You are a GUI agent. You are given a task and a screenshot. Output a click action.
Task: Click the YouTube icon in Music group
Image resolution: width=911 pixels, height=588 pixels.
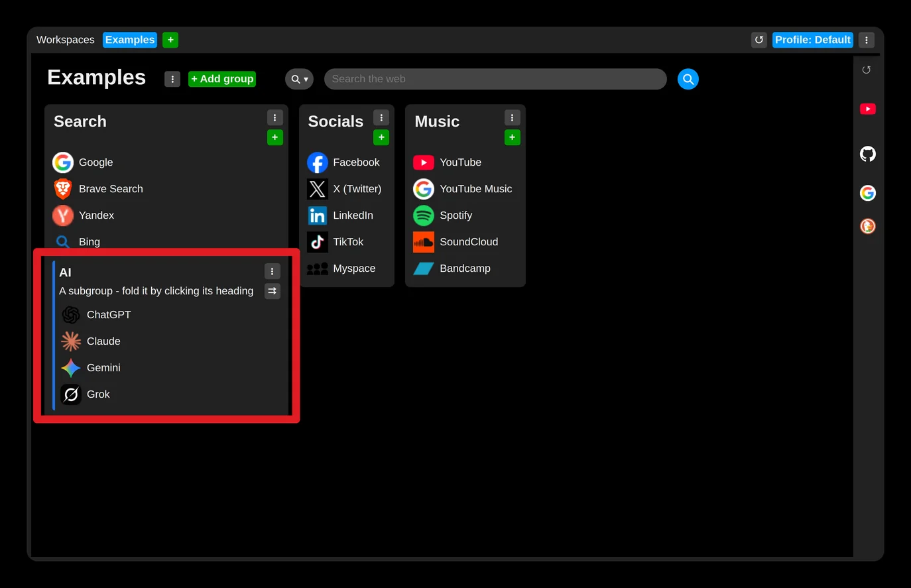[x=424, y=162]
